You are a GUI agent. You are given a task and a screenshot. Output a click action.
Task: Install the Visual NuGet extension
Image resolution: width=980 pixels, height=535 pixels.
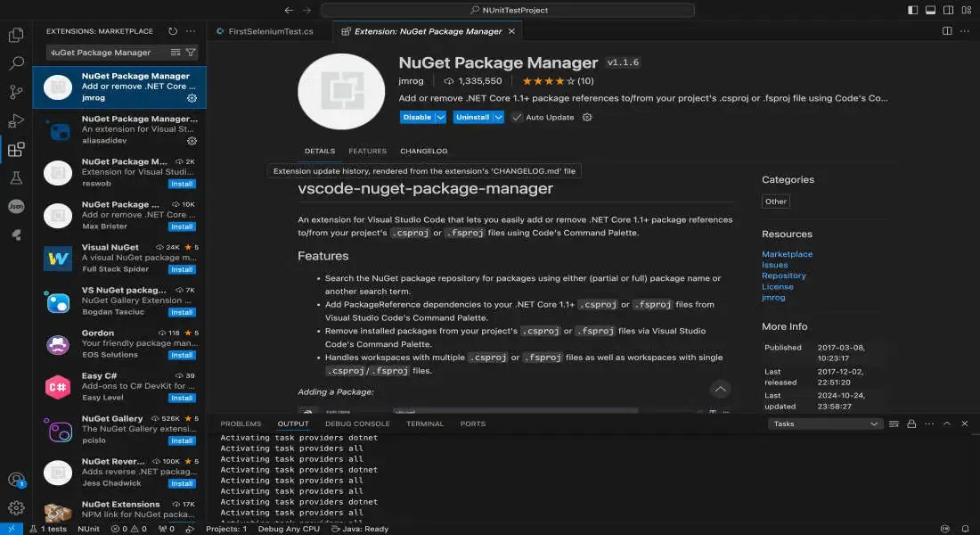(x=182, y=269)
